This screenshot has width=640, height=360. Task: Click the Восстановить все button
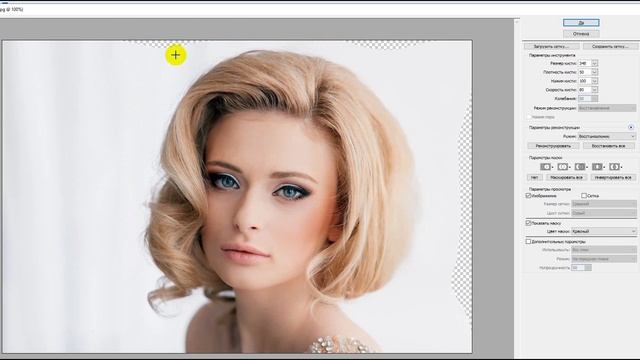click(609, 146)
